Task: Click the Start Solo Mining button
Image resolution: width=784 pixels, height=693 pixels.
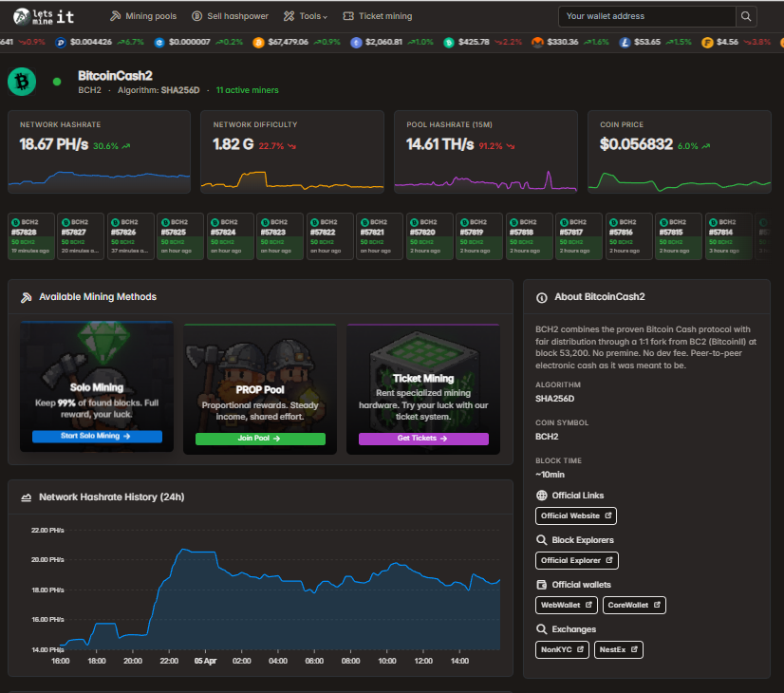Action: click(96, 437)
